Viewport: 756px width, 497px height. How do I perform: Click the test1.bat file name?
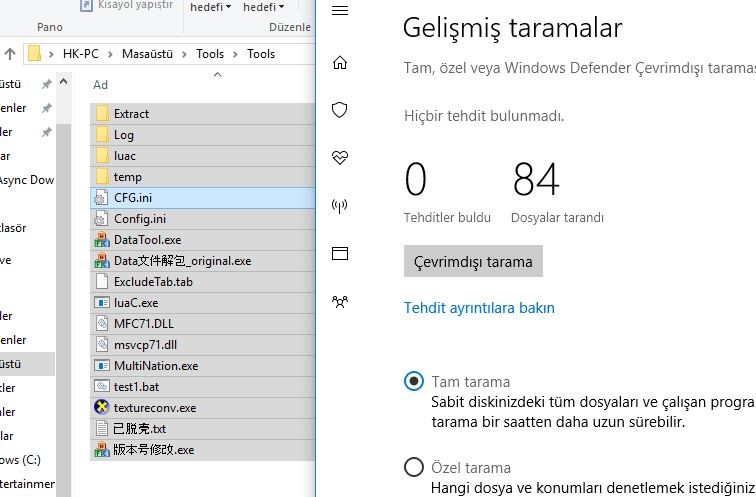pyautogui.click(x=136, y=387)
